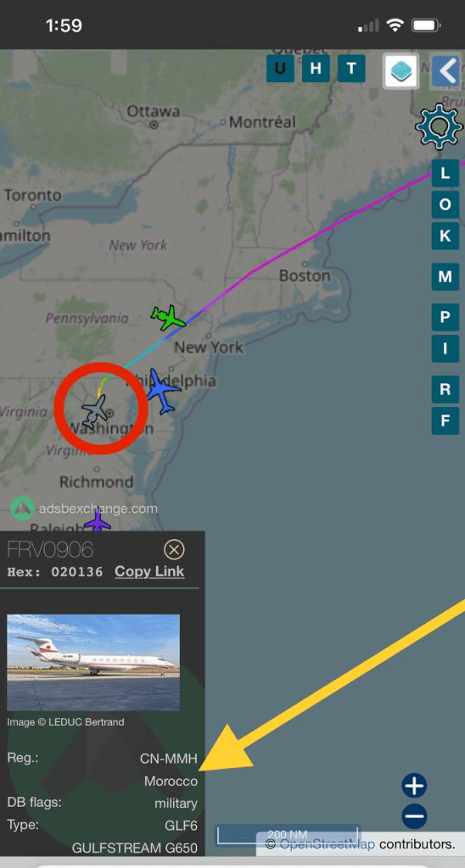Viewport: 465px width, 868px height.
Task: Zoom in with the plus button
Action: [415, 786]
